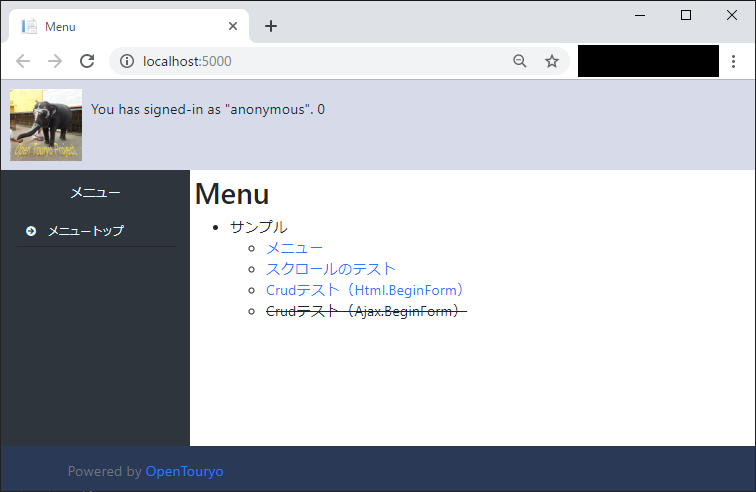Open the メニュー link under サンプル
The image size is (756, 492).
coord(294,248)
